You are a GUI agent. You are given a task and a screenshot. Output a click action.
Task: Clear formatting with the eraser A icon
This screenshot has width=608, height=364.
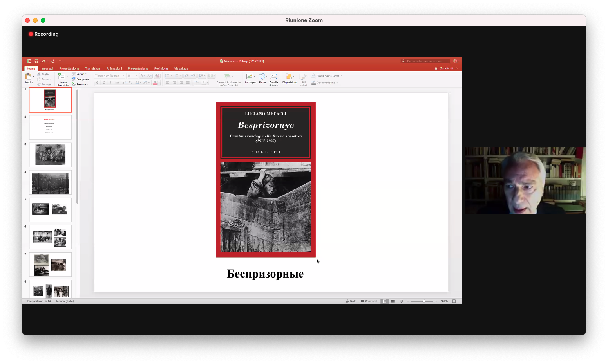pyautogui.click(x=157, y=76)
